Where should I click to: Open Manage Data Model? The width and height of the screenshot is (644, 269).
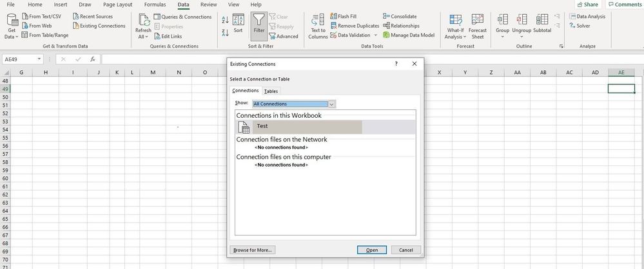click(409, 35)
